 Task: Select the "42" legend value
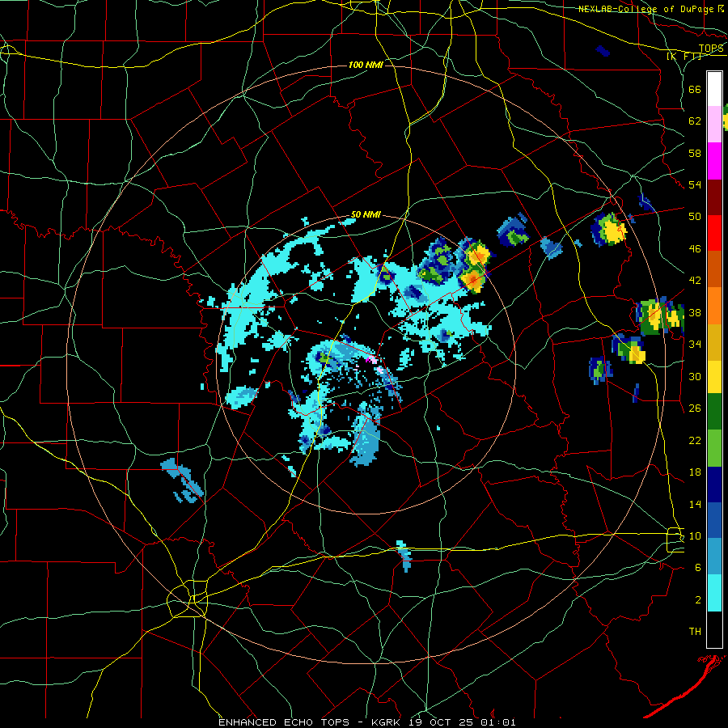695,281
